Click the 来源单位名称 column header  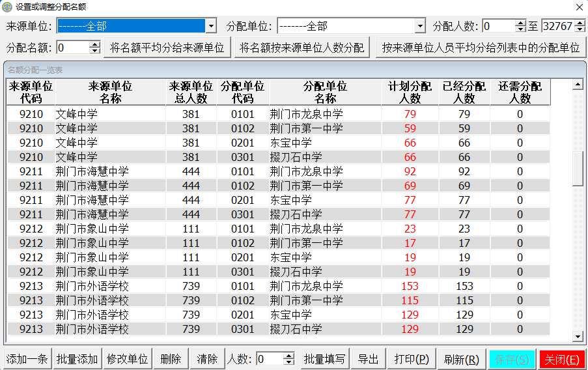pyautogui.click(x=110, y=92)
